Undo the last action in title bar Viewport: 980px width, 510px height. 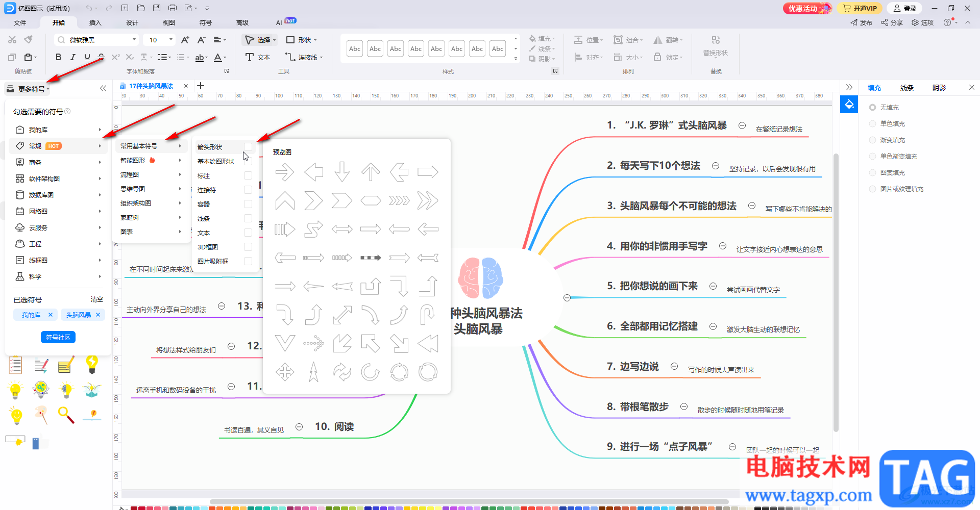[89, 8]
